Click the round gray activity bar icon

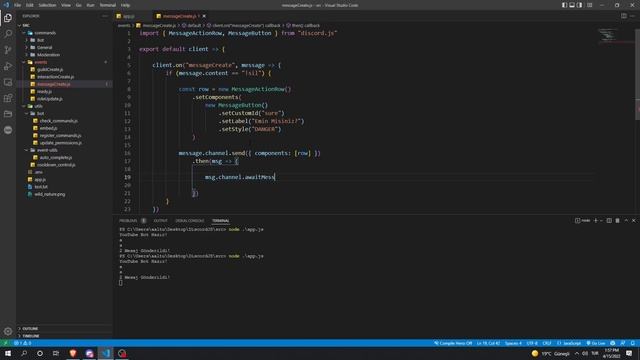coord(8,130)
